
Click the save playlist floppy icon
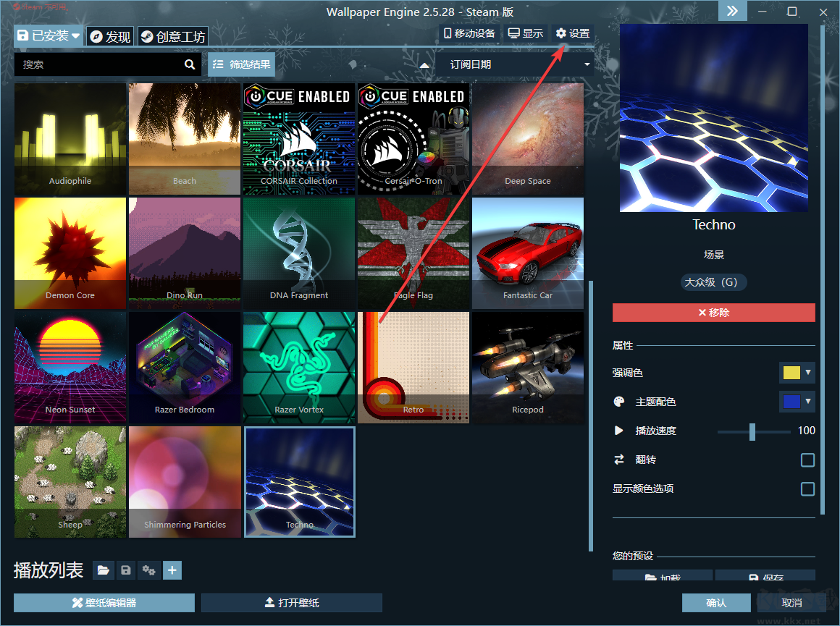point(126,571)
